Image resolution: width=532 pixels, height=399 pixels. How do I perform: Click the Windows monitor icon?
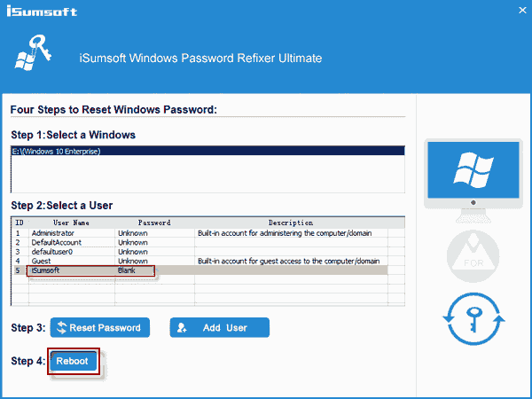click(473, 180)
